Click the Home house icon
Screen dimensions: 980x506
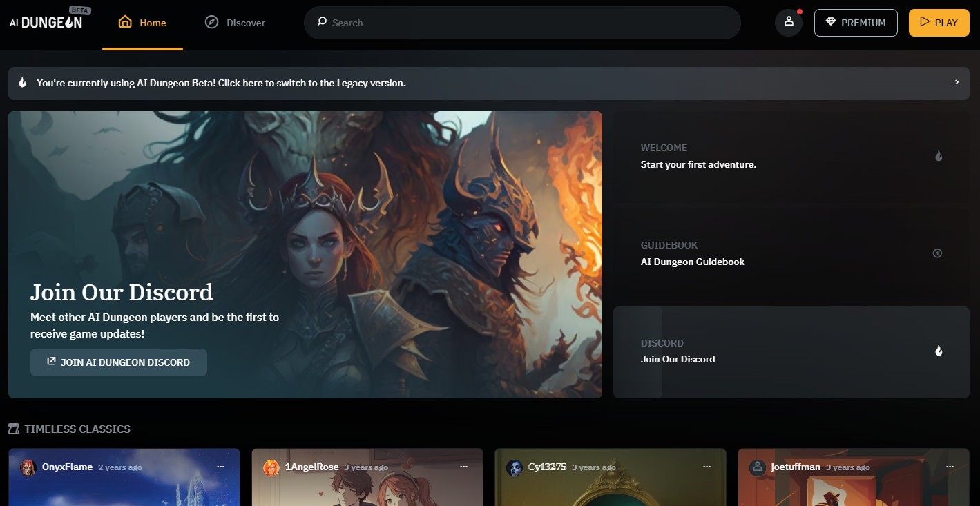coord(125,22)
